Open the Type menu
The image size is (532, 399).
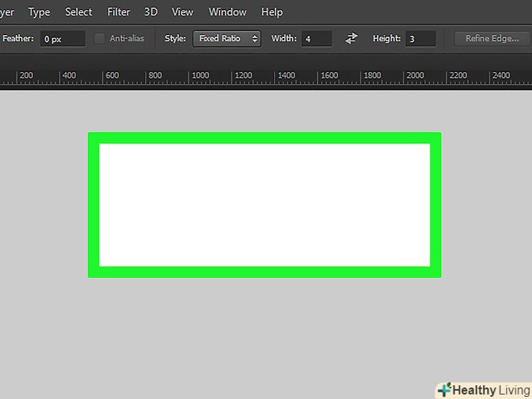pyautogui.click(x=39, y=12)
